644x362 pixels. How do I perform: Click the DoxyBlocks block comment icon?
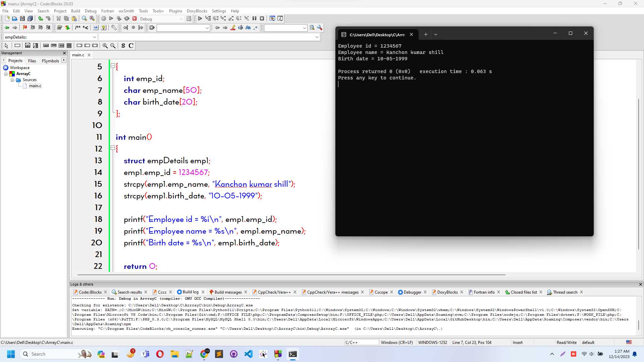coord(78,28)
